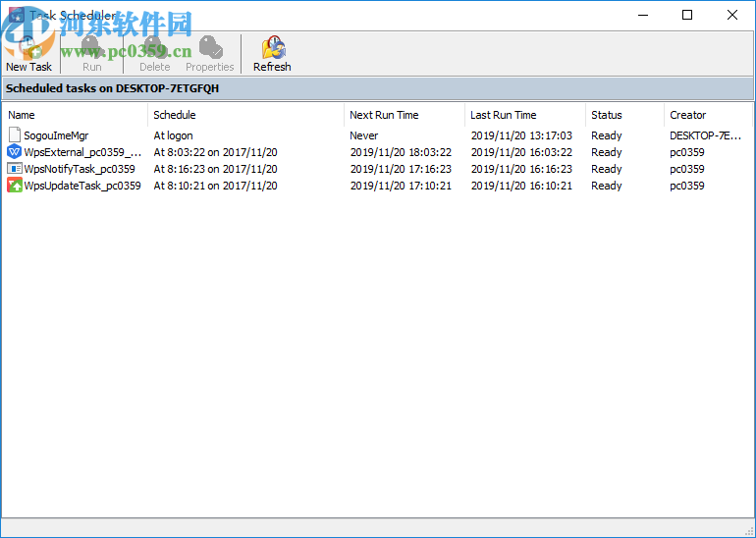Viewport: 756px width, 538px height.
Task: Click the 'Scheduled tasks on DESKTOP-7ETGFQH' heading
Action: tap(112, 88)
